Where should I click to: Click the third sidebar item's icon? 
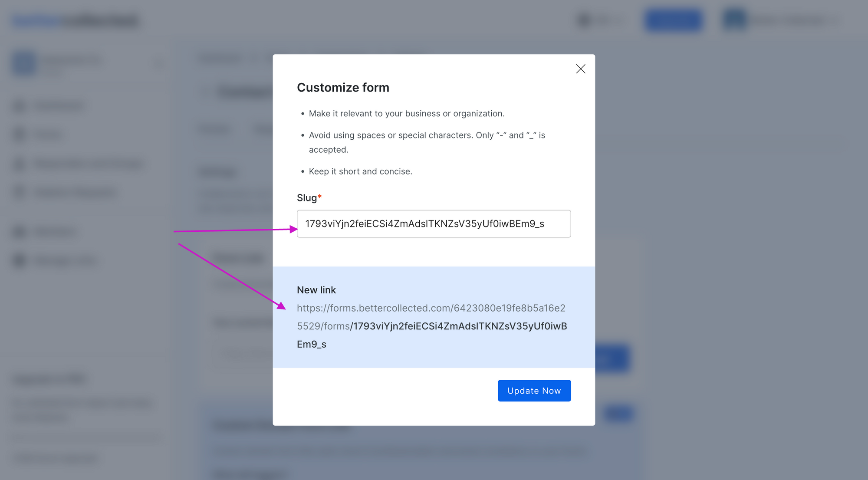click(x=20, y=164)
